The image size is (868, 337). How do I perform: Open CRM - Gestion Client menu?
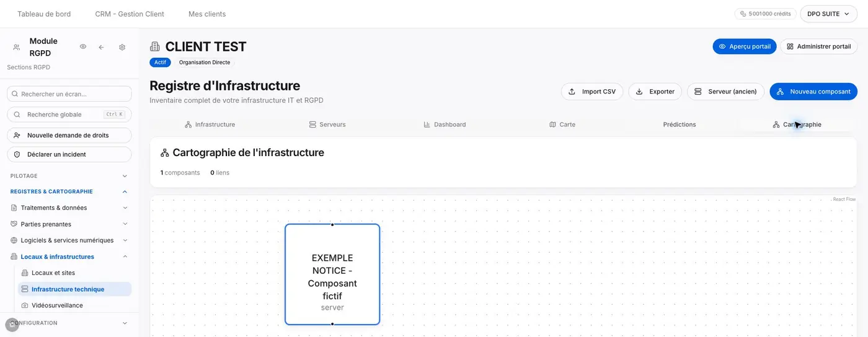coord(130,14)
